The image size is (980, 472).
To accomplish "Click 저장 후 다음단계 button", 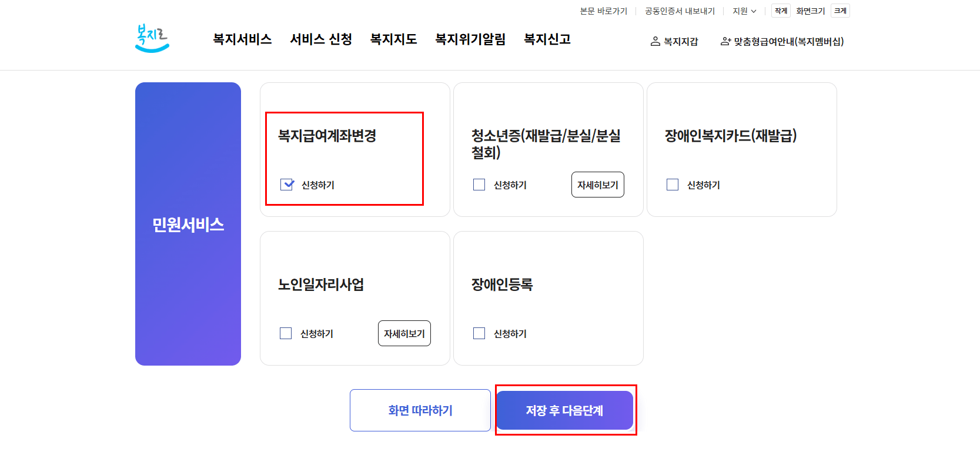I will point(565,410).
